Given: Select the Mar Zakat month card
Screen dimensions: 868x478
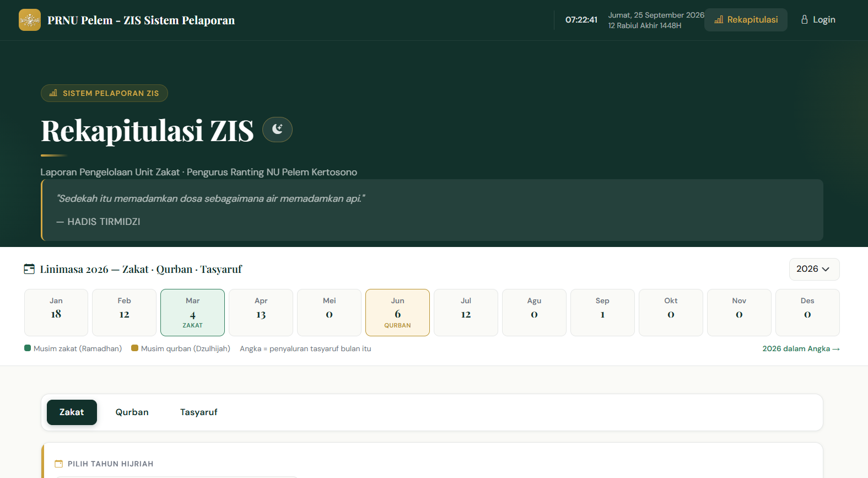Looking at the screenshot, I should 192,313.
